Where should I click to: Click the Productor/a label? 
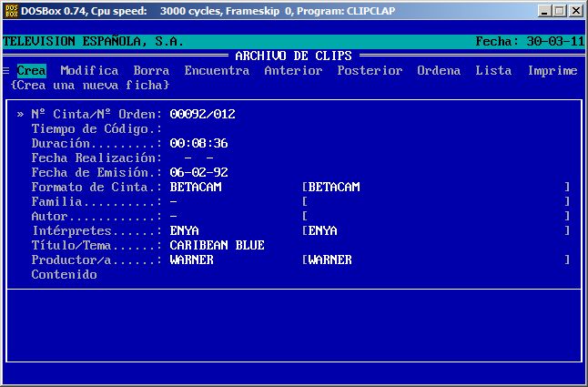(96, 260)
